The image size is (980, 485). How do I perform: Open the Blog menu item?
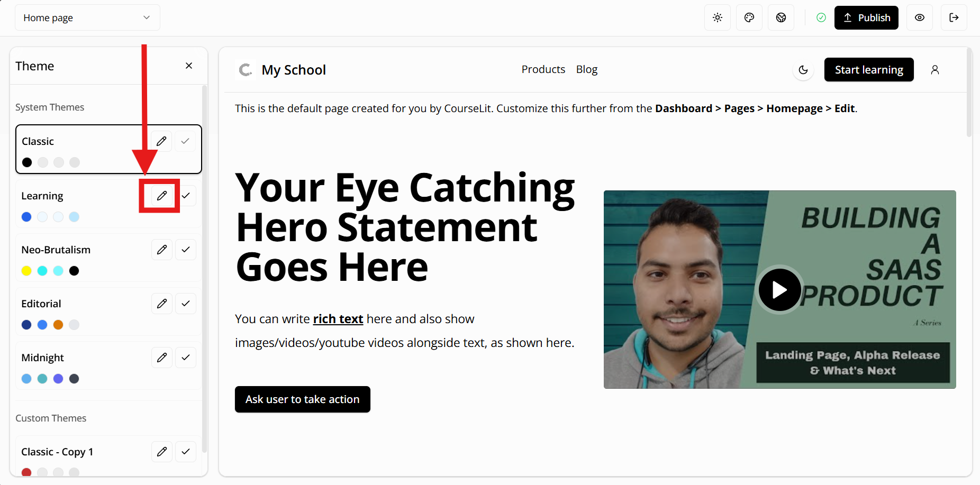(586, 69)
